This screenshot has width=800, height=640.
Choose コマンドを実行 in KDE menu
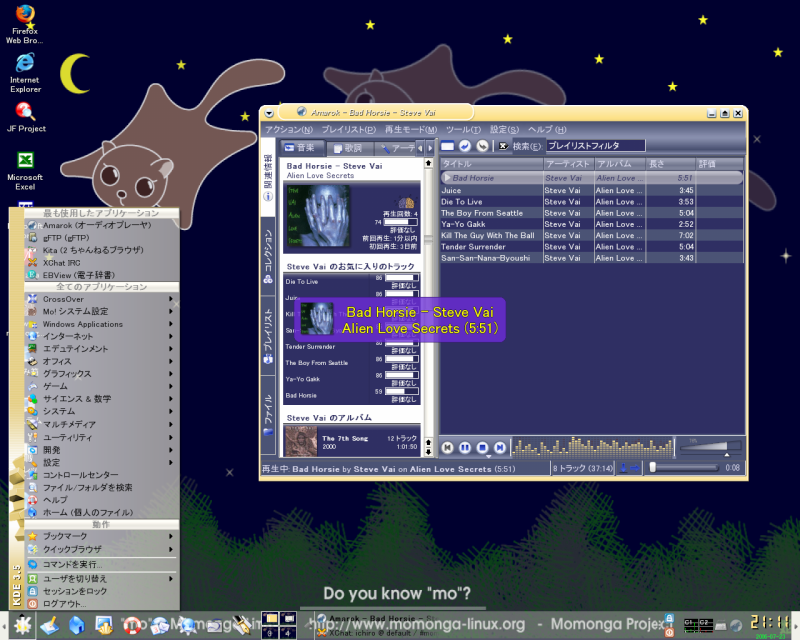tap(102, 564)
